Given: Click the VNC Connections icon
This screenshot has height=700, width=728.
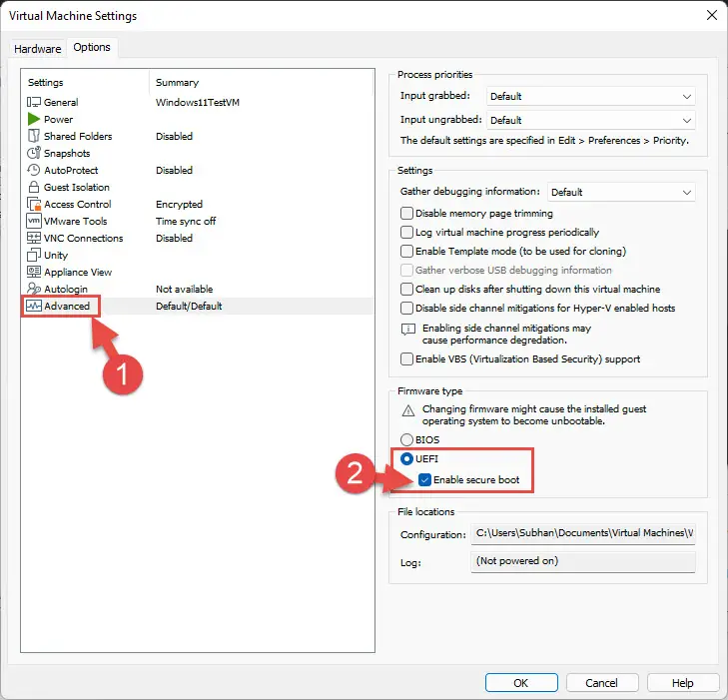Looking at the screenshot, I should click(x=33, y=238).
